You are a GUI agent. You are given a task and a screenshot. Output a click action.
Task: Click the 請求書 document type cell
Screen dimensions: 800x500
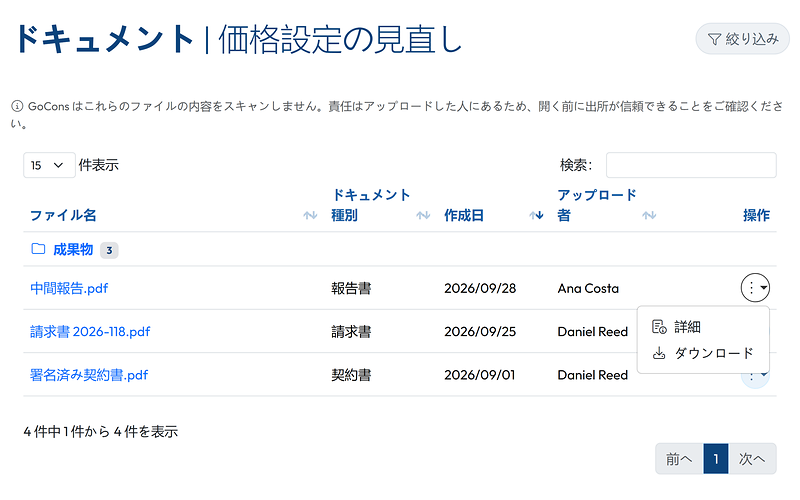click(x=351, y=332)
